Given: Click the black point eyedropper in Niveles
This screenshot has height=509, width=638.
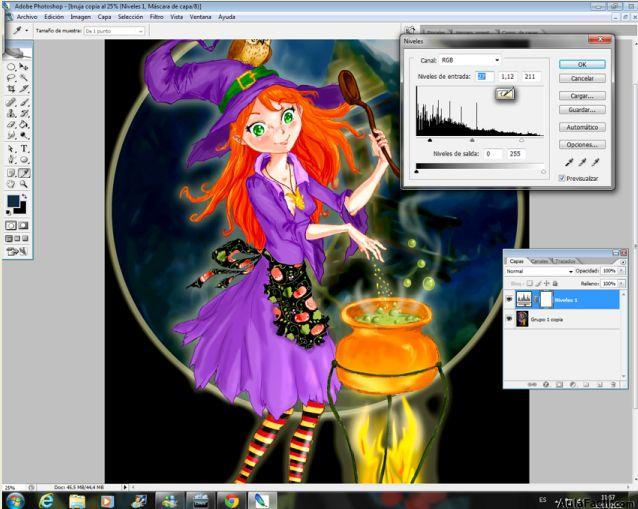Looking at the screenshot, I should point(569,163).
